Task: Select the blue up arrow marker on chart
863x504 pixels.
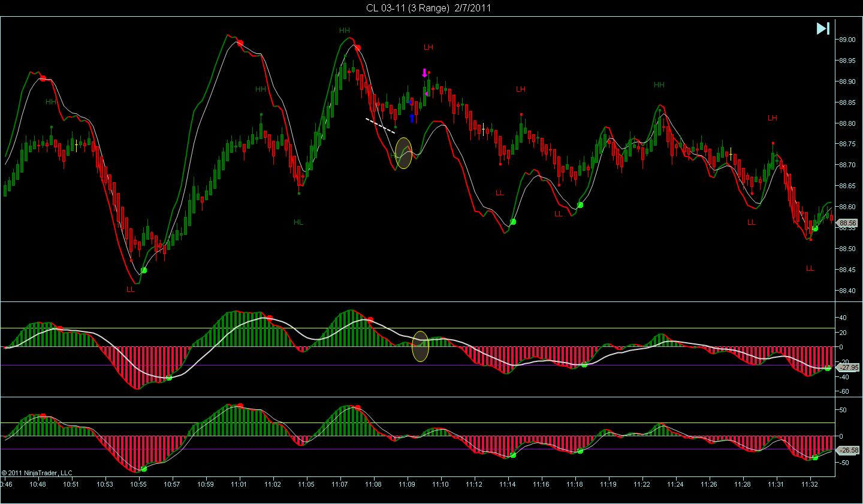Action: (412, 118)
